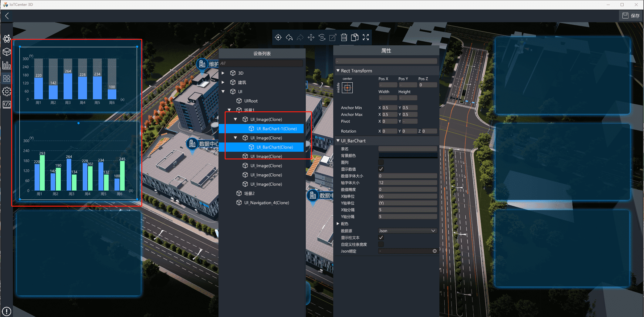This screenshot has height=317, width=644.
Task: Toggle the 图例 checkbox
Action: click(x=381, y=162)
